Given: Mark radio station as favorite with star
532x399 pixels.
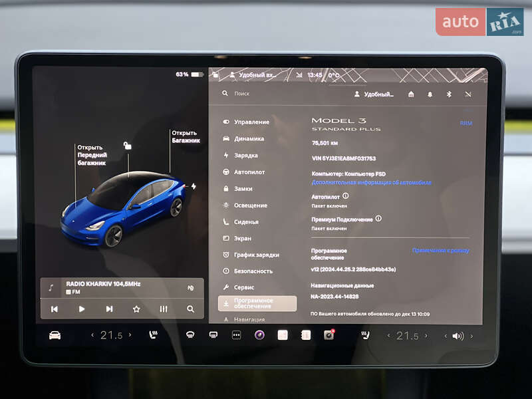Looking at the screenshot, I should 136,309.
